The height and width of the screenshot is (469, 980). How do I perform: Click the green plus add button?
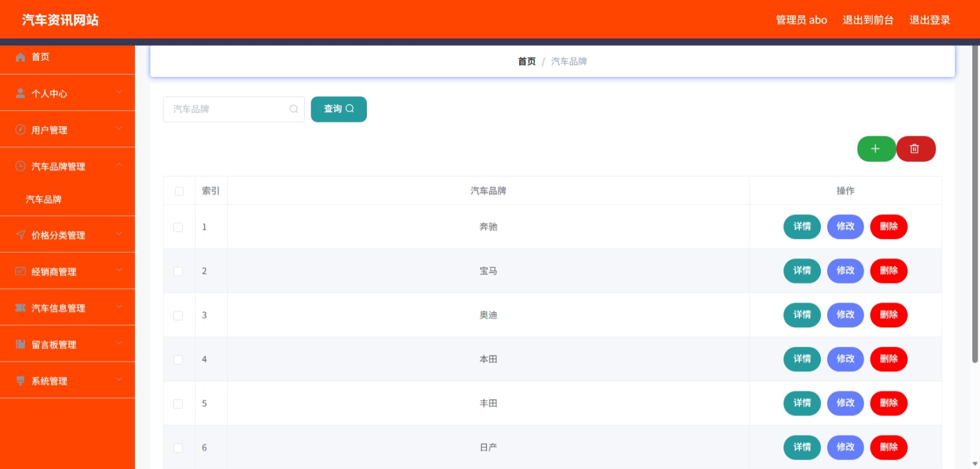876,149
